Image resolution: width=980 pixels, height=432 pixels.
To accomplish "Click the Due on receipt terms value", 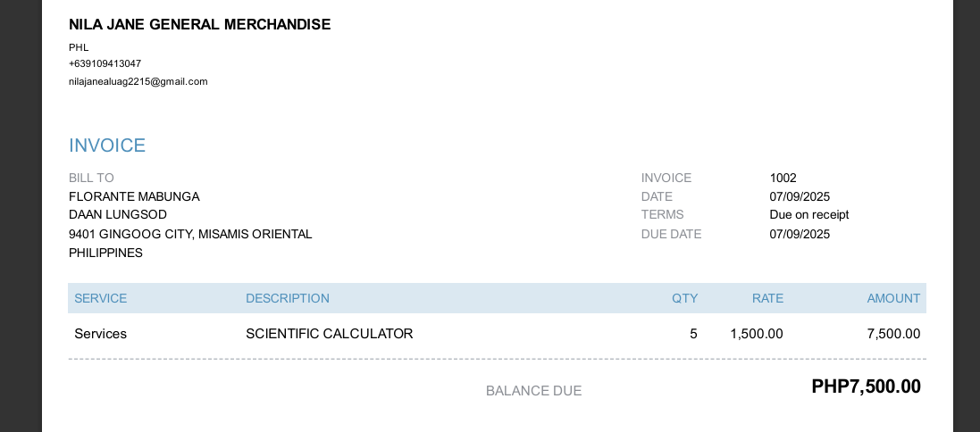I will pos(808,214).
